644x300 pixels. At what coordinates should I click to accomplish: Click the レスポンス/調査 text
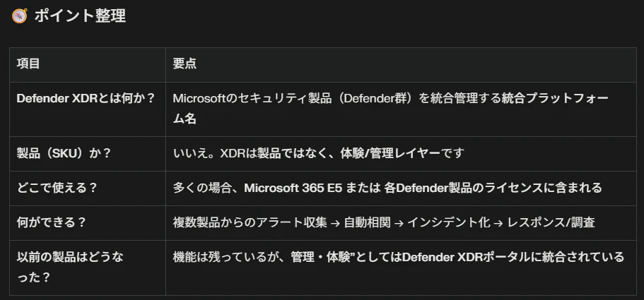click(551, 222)
